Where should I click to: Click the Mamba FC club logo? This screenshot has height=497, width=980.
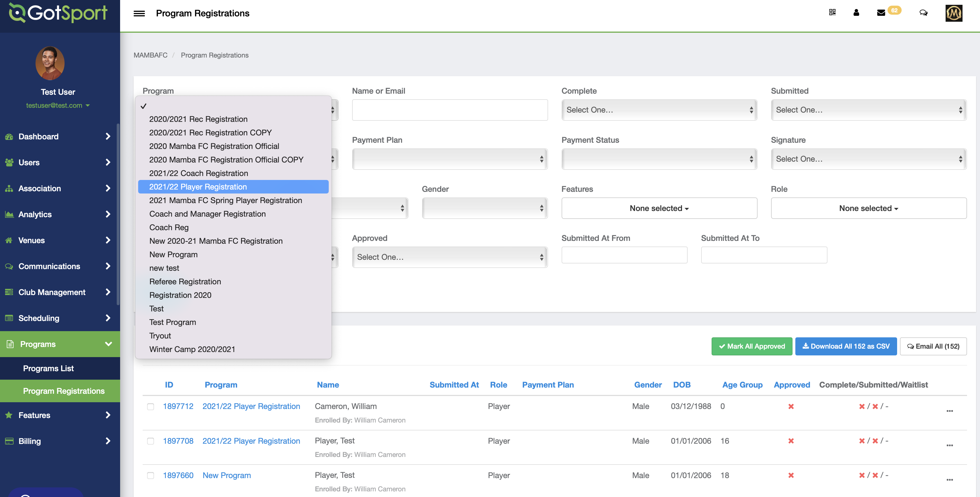click(954, 13)
